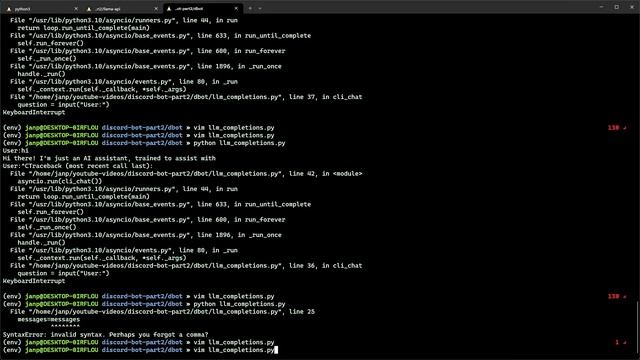
Task: Click the Tux icon on python3 tab
Action: 9,9
